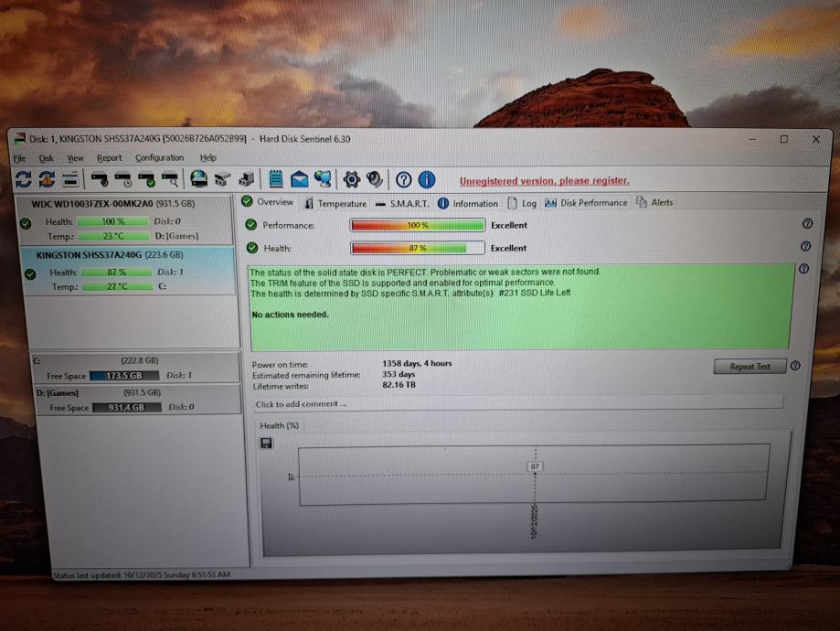The width and height of the screenshot is (840, 631).
Task: Open the View menu
Action: [x=75, y=158]
